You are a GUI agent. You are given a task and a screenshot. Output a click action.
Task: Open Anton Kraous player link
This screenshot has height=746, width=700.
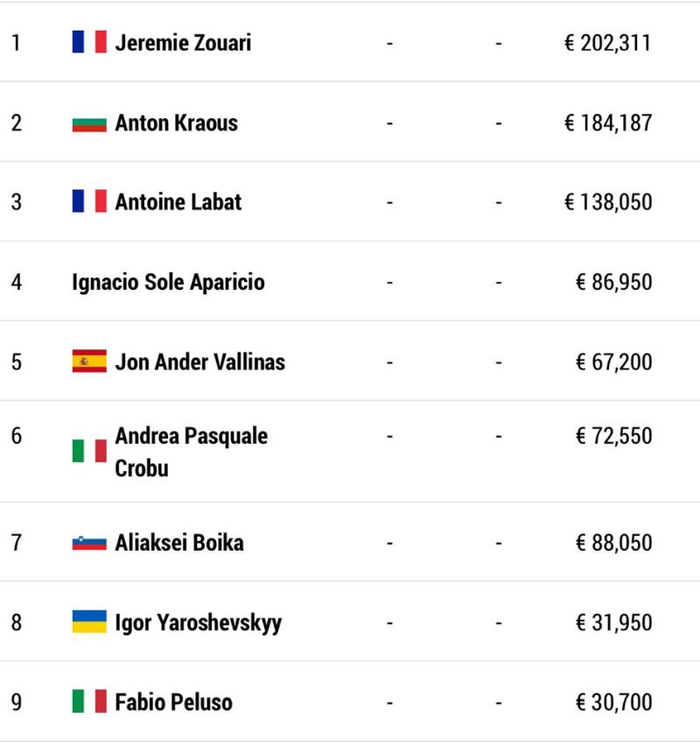[x=177, y=123]
